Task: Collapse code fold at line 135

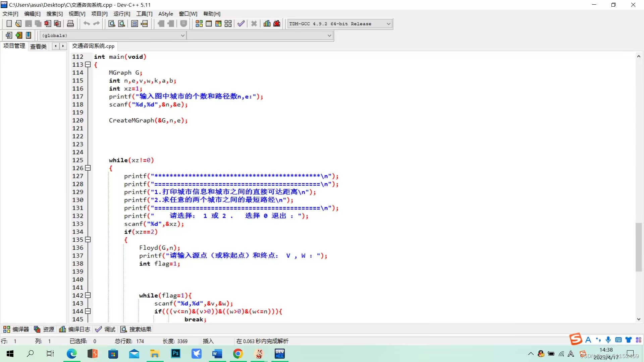Action: pyautogui.click(x=88, y=240)
